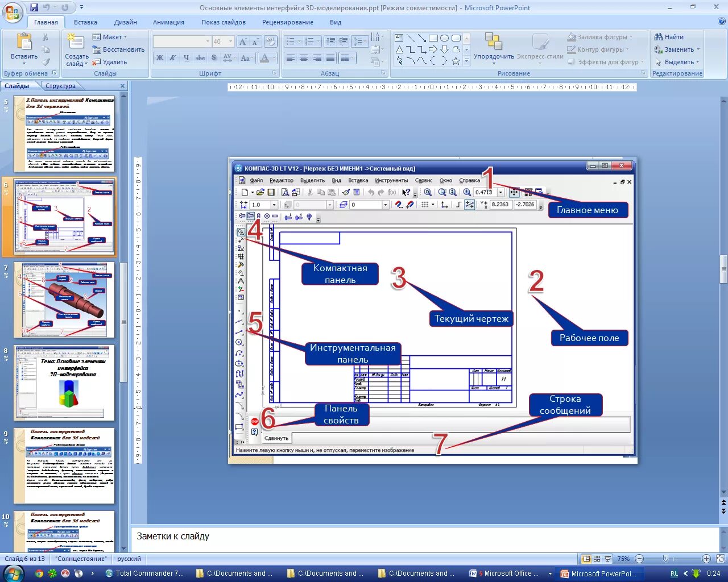This screenshot has height=582, width=728.
Task: Pick the Oval shape in gallery
Action: [x=445, y=38]
